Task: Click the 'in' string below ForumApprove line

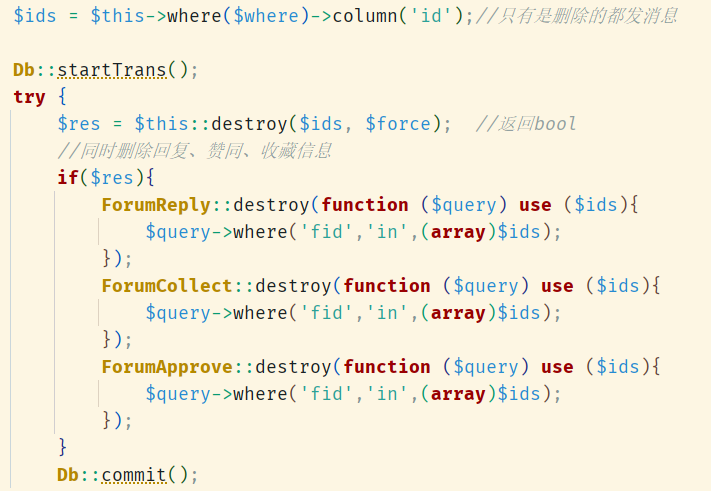Action: (387, 394)
